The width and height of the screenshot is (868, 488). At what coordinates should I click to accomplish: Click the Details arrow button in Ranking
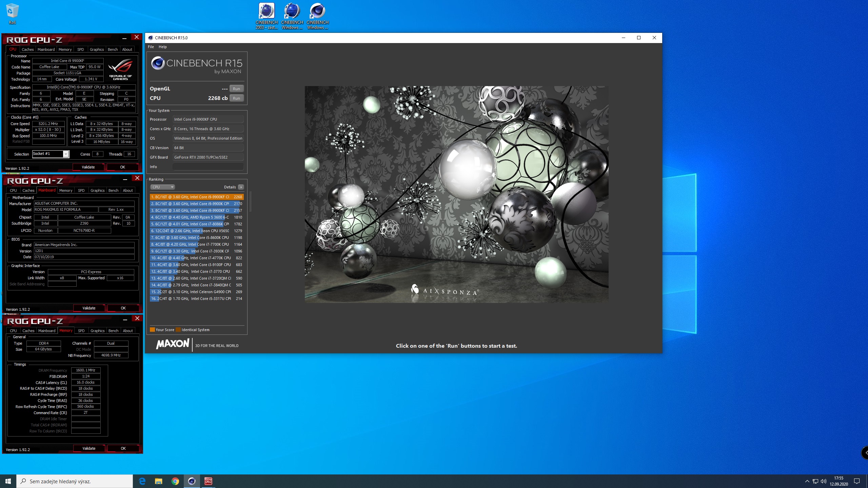point(241,187)
